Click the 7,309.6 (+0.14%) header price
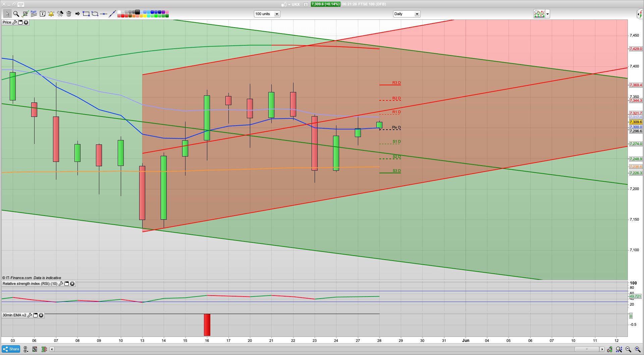 point(325,4)
